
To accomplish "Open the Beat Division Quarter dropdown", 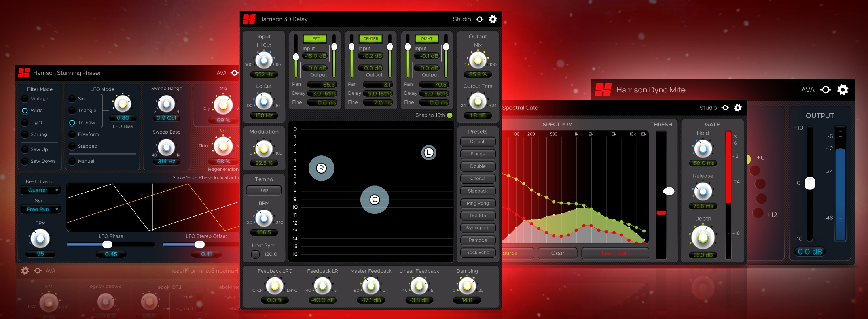I will coord(40,190).
